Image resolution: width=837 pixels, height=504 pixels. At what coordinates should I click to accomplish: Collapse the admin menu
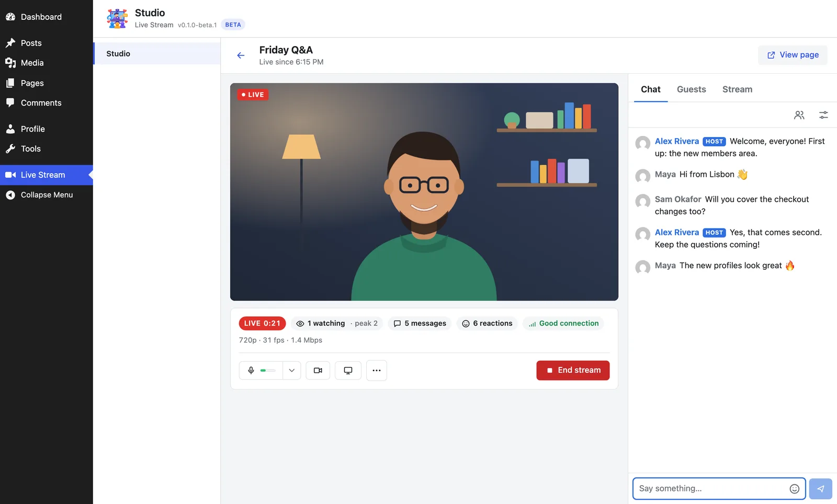point(46,194)
